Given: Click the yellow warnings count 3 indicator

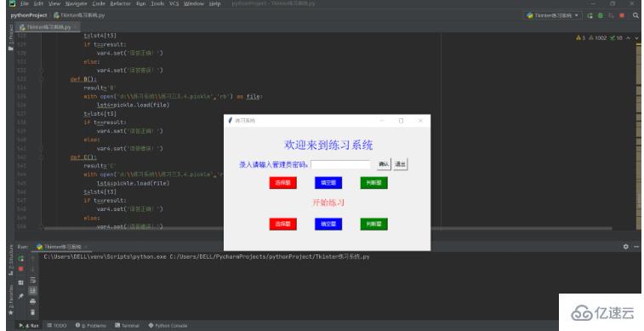Looking at the screenshot, I should tap(580, 37).
